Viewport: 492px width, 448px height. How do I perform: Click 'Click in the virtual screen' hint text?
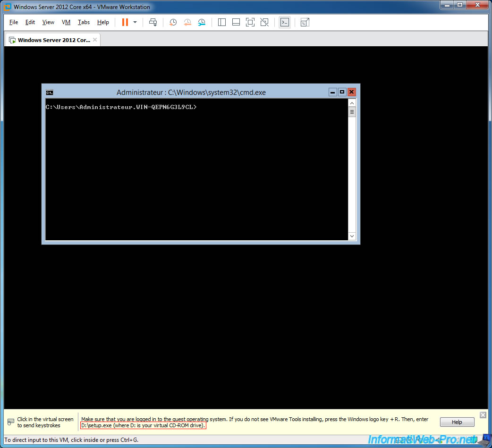coord(45,423)
